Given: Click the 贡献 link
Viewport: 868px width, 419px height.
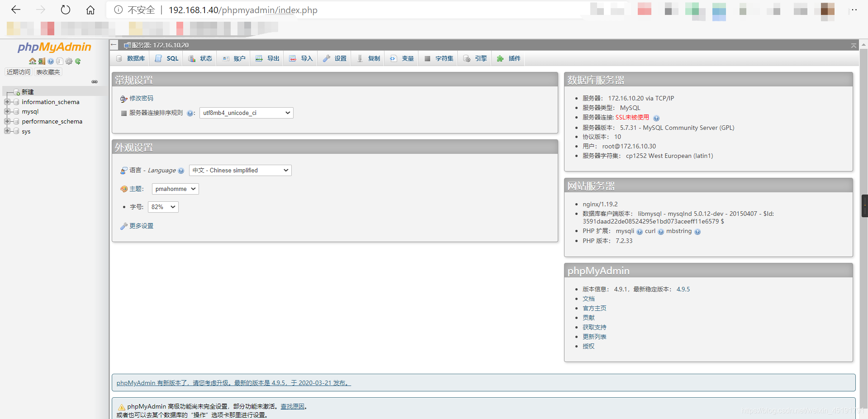Looking at the screenshot, I should point(588,318).
